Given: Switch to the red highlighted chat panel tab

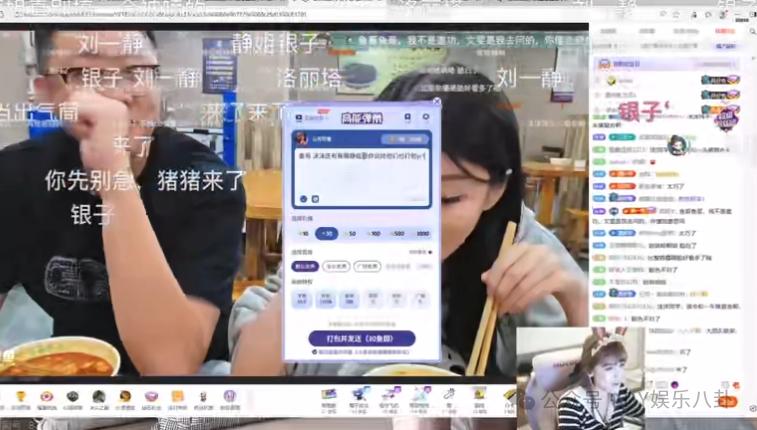Looking at the screenshot, I should click(725, 31).
